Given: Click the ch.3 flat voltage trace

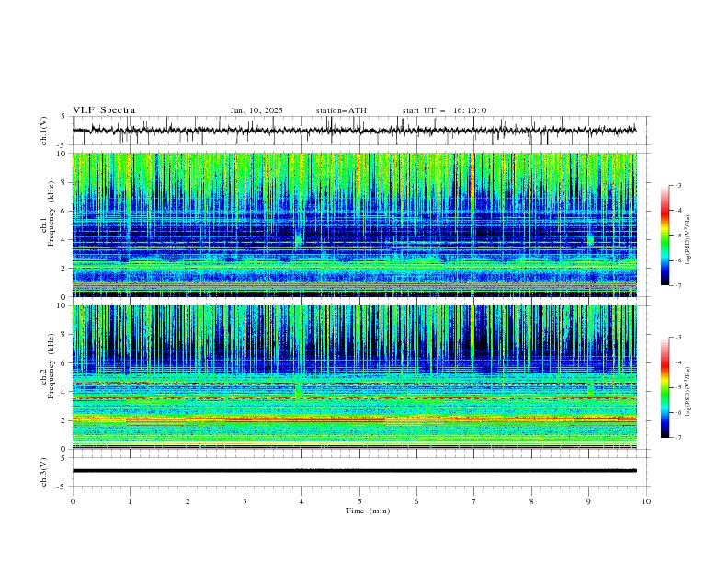Looking at the screenshot, I should [355, 471].
